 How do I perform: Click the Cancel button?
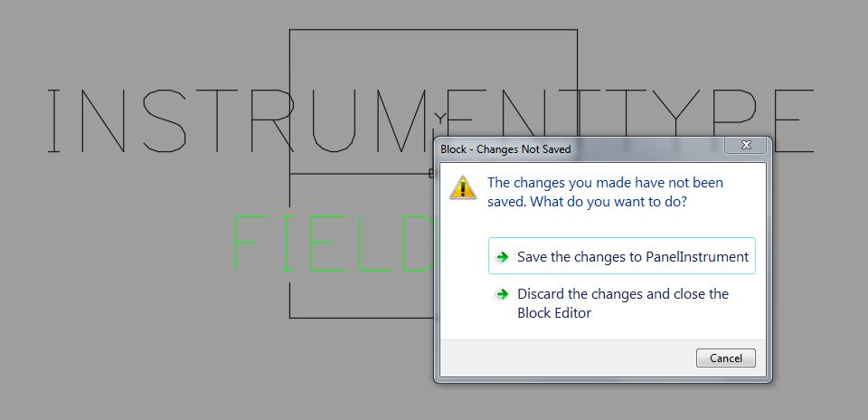(726, 358)
